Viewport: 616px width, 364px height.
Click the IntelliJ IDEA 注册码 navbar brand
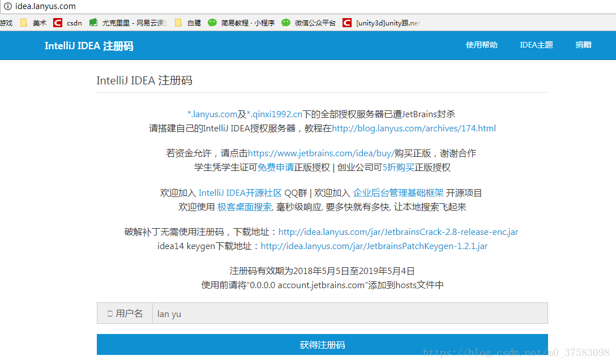point(89,46)
